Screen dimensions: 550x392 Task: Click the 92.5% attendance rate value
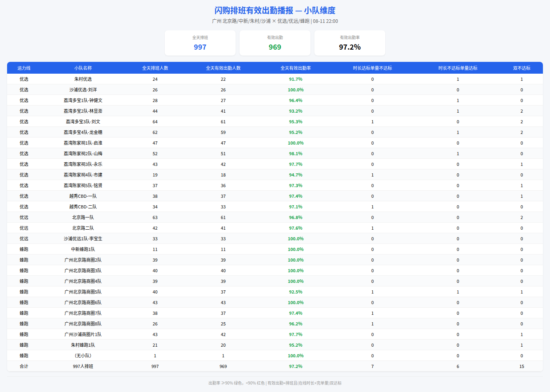[296, 292]
